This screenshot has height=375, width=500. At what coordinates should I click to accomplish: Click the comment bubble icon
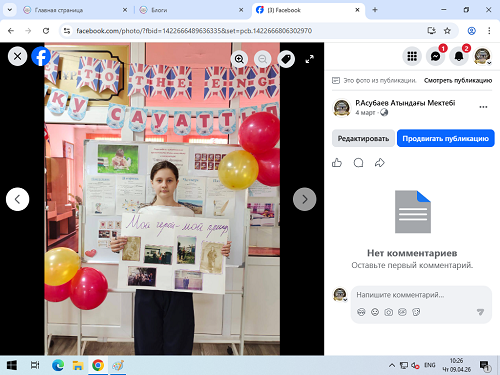(x=358, y=163)
